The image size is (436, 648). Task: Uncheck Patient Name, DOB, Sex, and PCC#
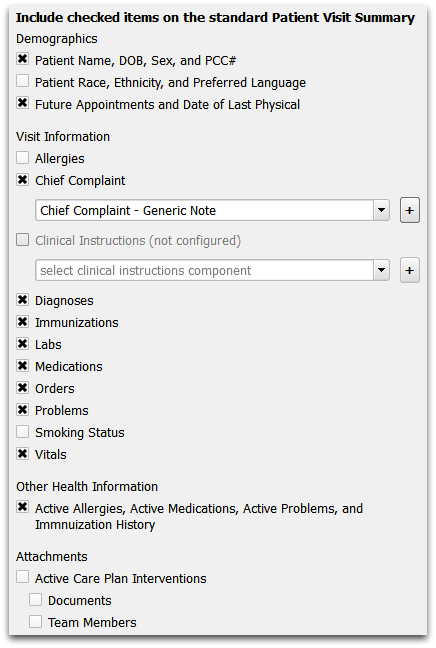(23, 59)
